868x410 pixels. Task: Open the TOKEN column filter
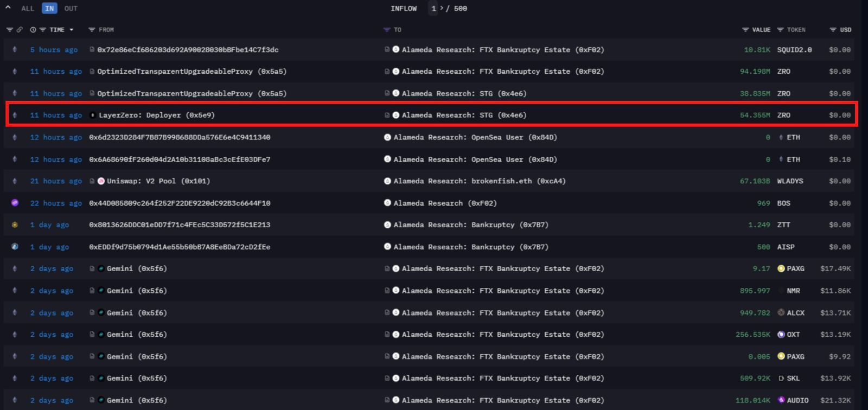[780, 30]
